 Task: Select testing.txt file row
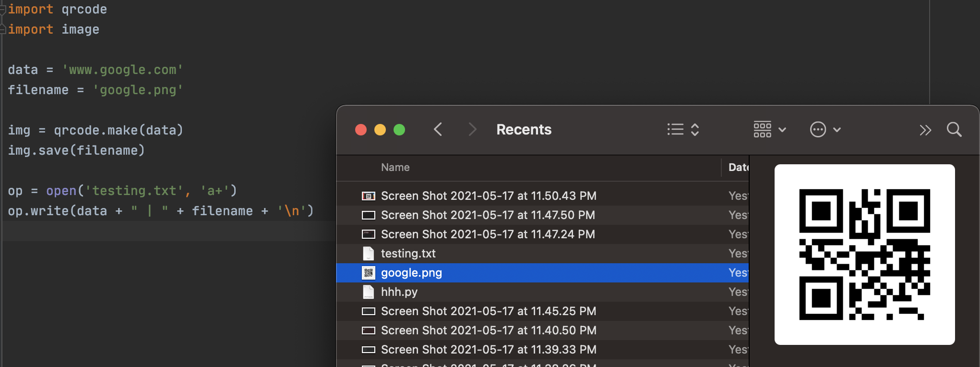(542, 254)
